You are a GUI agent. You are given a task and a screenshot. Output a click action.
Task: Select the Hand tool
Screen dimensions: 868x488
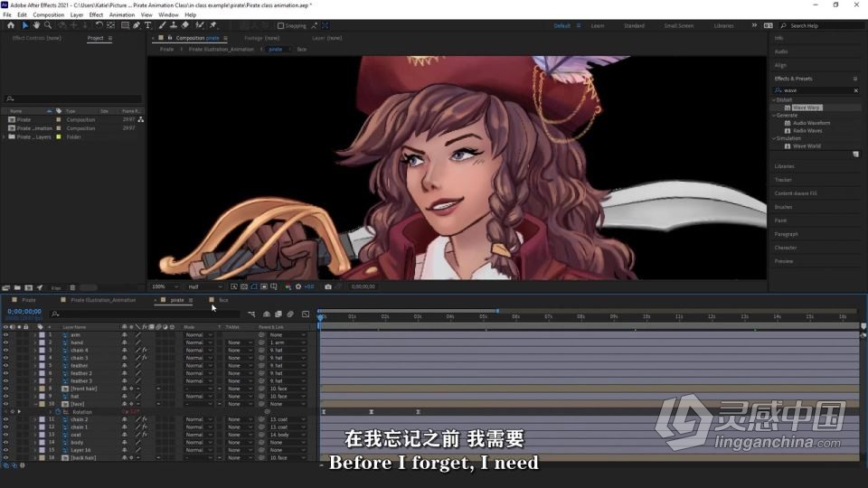36,25
